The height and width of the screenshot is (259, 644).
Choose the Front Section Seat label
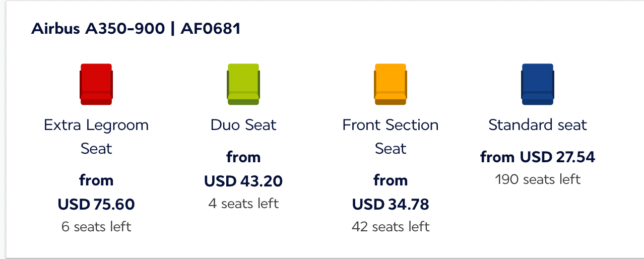tap(391, 137)
